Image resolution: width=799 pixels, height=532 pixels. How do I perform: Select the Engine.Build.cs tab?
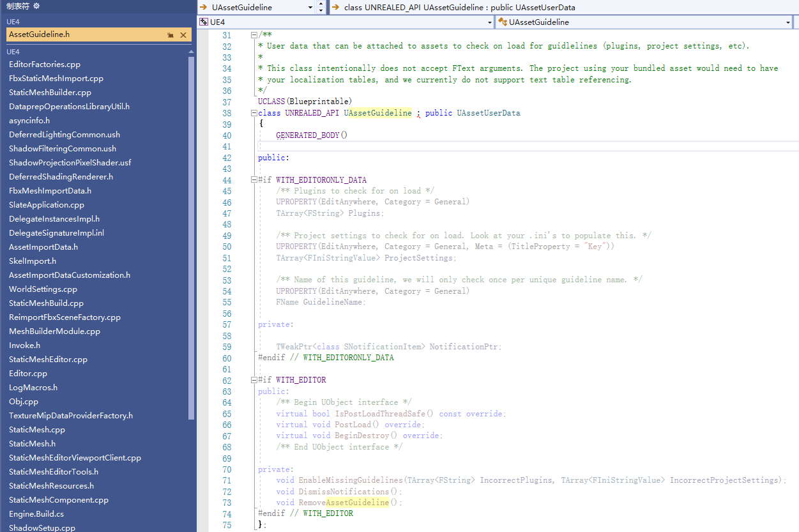pyautogui.click(x=36, y=514)
